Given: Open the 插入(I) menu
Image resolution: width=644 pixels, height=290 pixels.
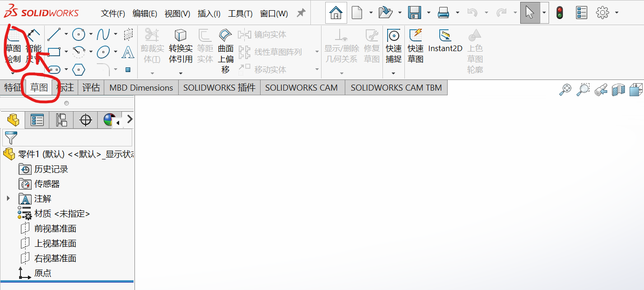Looking at the screenshot, I should point(208,13).
